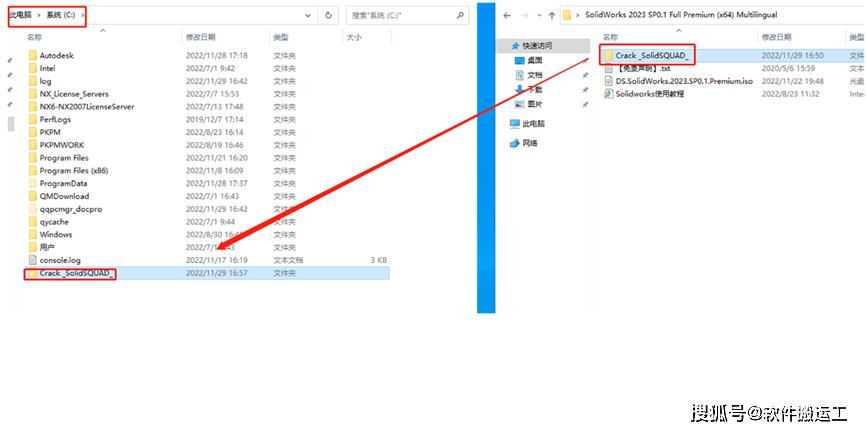The height and width of the screenshot is (432, 866).
Task: Open the Windows folder icon
Action: pos(33,234)
